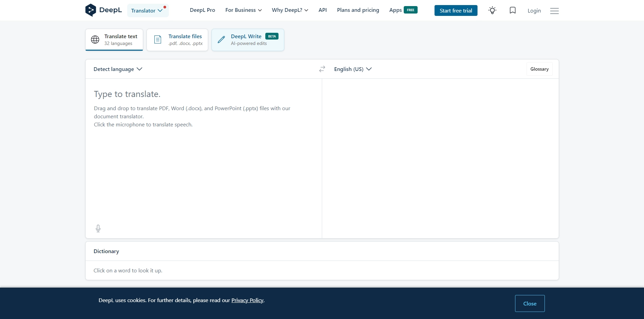Open the Glossary button
The height and width of the screenshot is (319, 644).
point(539,69)
